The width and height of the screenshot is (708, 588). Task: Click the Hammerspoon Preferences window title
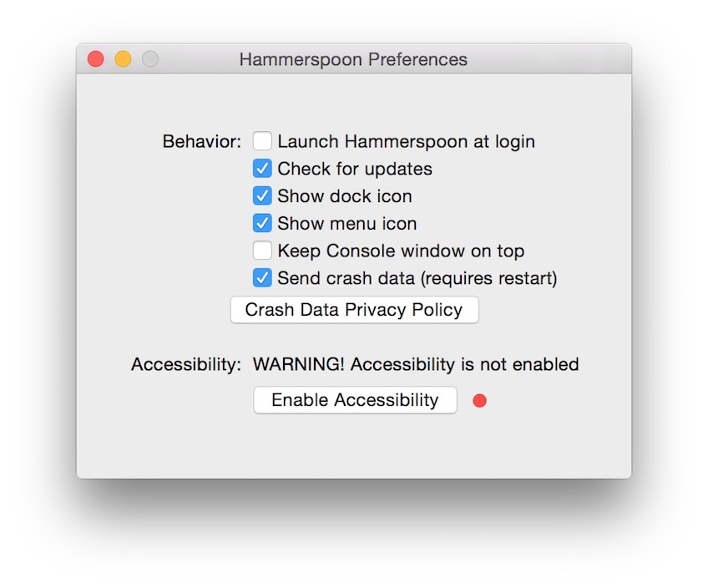pyautogui.click(x=353, y=59)
